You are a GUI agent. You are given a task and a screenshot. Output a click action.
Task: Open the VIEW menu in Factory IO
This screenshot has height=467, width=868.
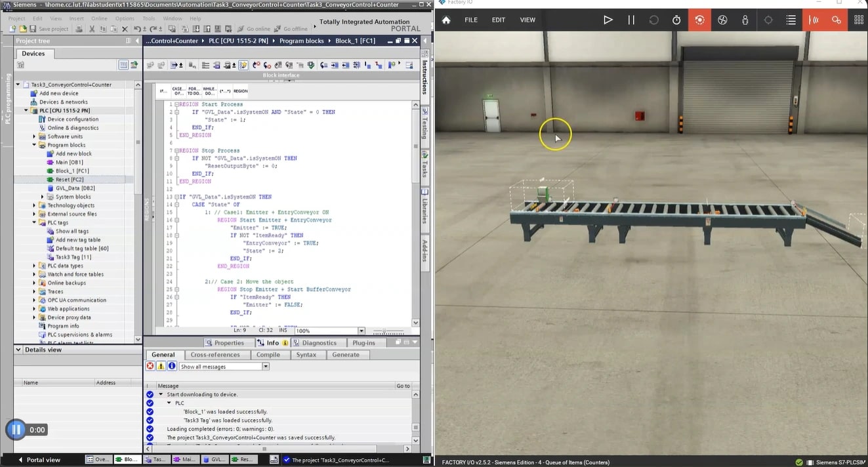tap(527, 20)
